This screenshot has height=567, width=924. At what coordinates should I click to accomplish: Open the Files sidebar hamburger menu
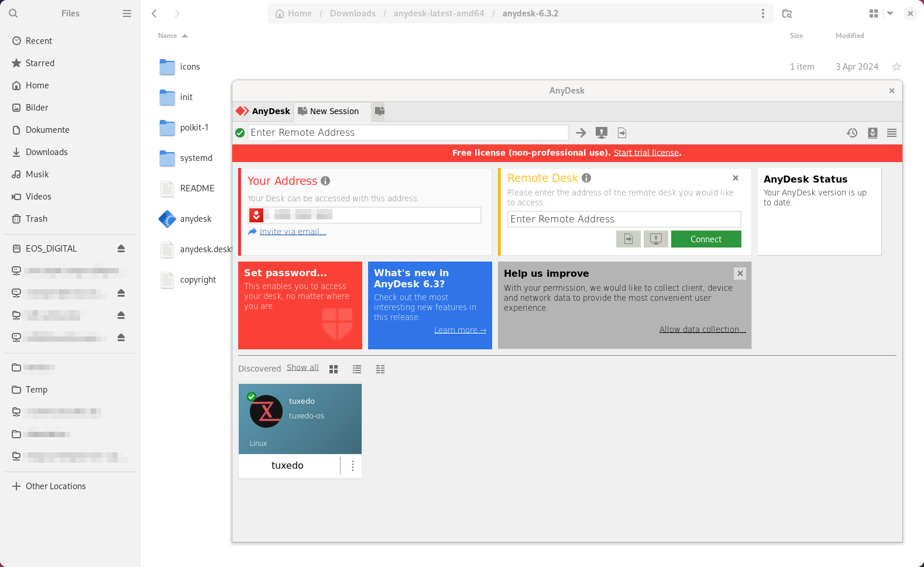pyautogui.click(x=127, y=13)
